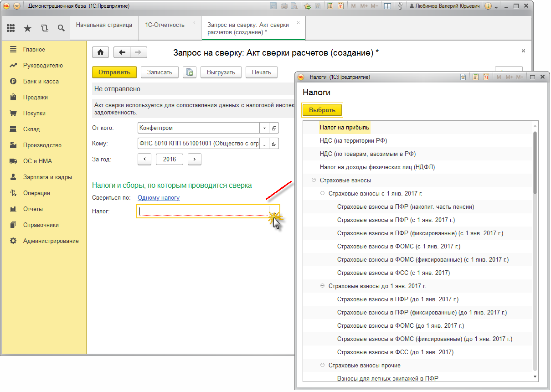
Task: Click the Записать button
Action: 160,72
